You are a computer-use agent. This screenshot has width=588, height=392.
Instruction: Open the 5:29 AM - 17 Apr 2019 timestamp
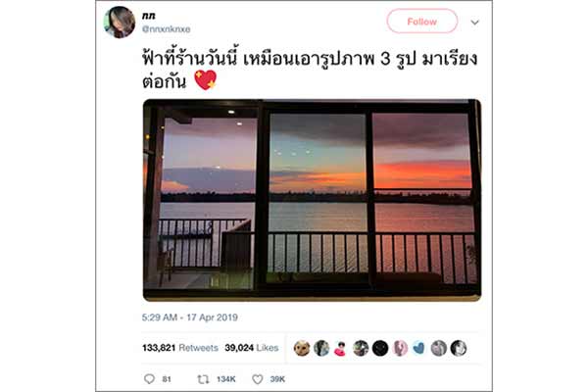pos(190,318)
